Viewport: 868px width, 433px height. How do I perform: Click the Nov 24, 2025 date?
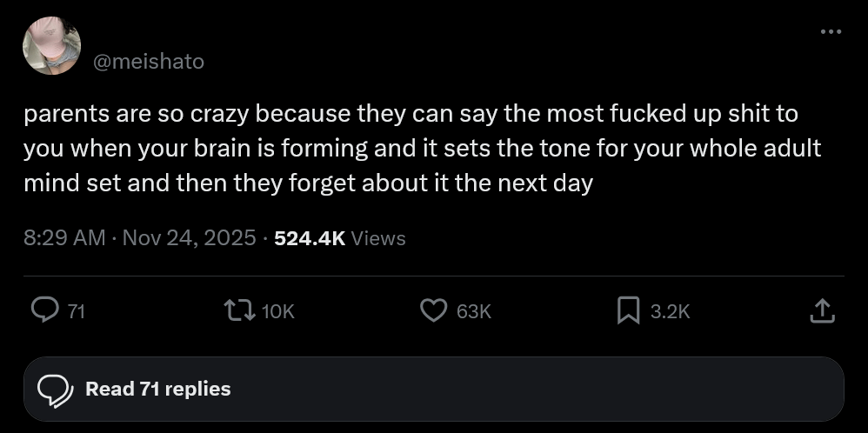coord(189,237)
